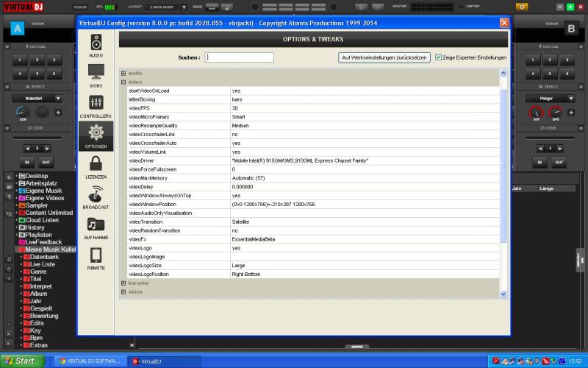The height and width of the screenshot is (368, 588).
Task: Click 'Auf Werkseinstellungen zurücksetzen' button
Action: [x=384, y=57]
